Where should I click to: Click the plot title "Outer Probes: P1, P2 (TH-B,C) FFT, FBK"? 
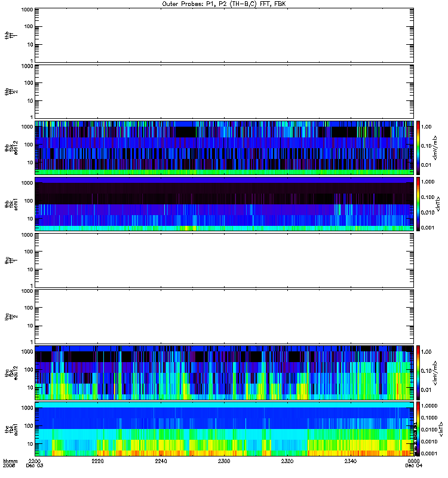pos(224,4)
